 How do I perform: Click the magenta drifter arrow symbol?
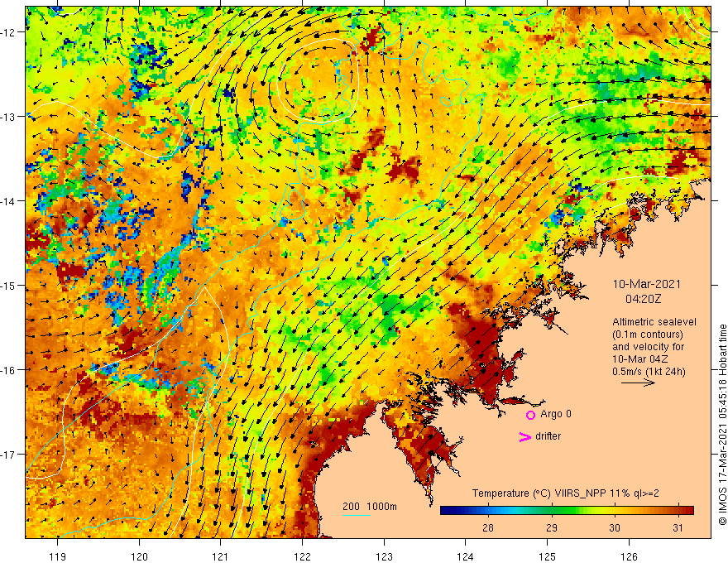(525, 436)
